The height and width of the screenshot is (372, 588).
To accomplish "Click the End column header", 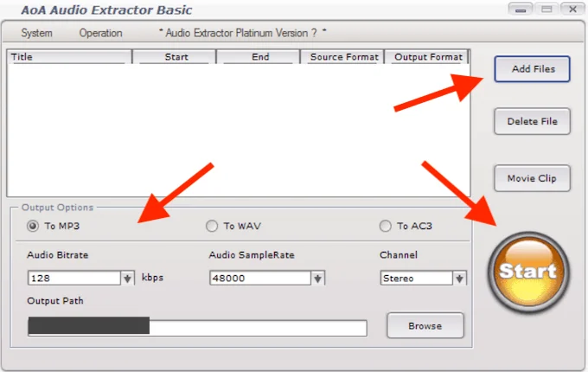I will (259, 57).
